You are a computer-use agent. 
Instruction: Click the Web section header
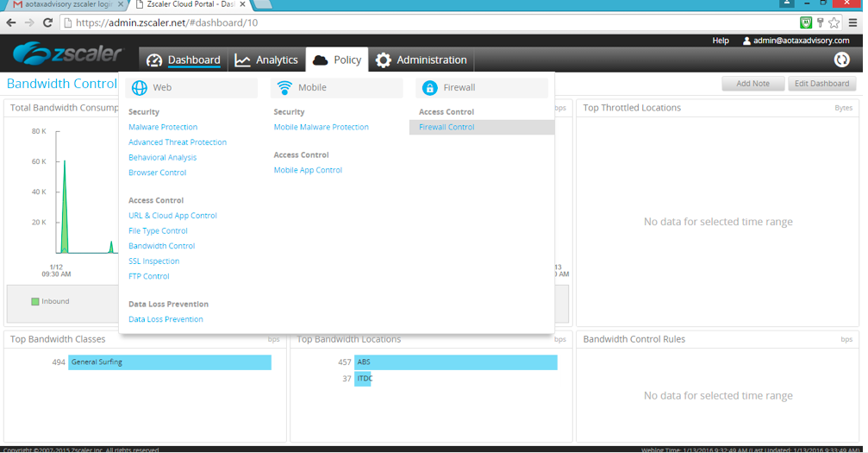191,88
